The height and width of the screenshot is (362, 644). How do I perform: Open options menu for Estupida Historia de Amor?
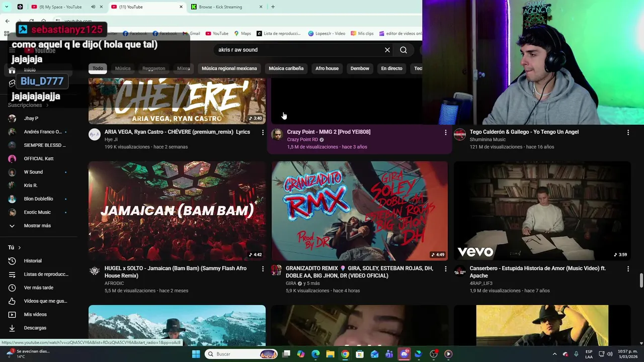[628, 269]
